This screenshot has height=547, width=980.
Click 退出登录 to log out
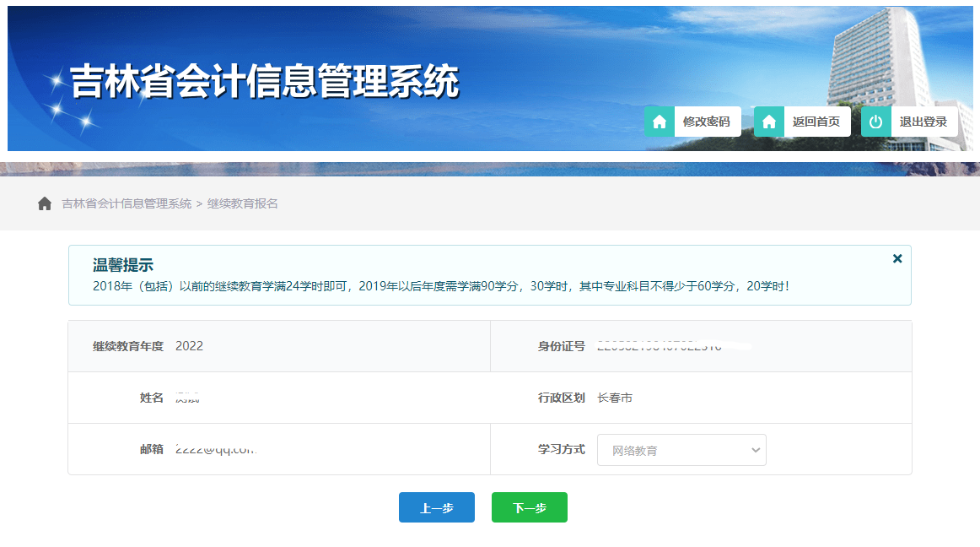pyautogui.click(x=923, y=122)
